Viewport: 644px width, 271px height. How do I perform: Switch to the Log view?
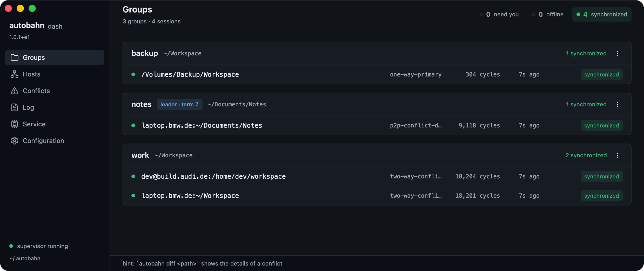[55, 107]
